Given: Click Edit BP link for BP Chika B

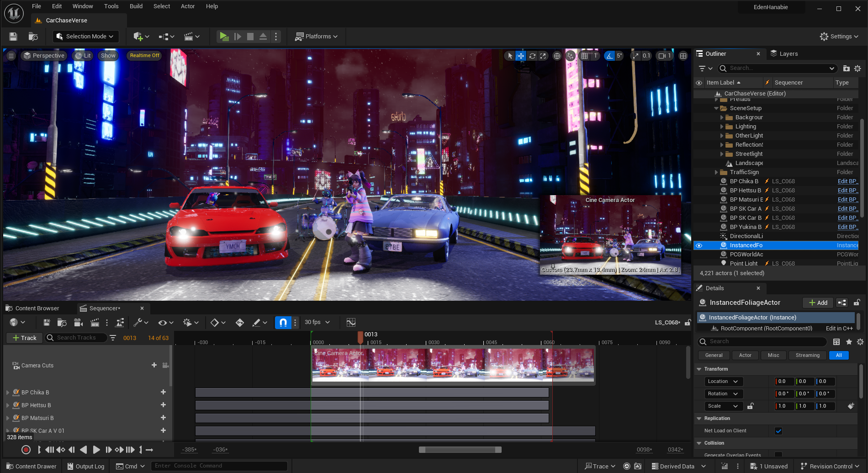Looking at the screenshot, I should click(848, 181).
